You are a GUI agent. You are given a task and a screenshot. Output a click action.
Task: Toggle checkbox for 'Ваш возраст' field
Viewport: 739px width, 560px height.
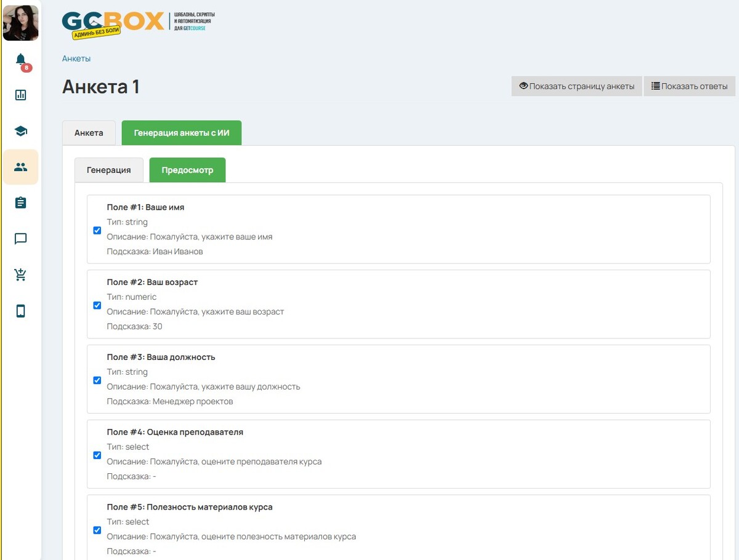point(97,305)
